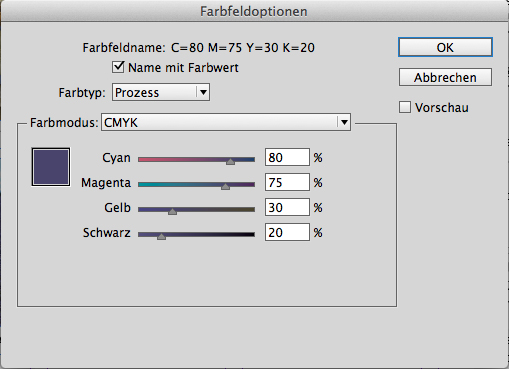Cancel the dialog with Abbrechen

coord(445,77)
